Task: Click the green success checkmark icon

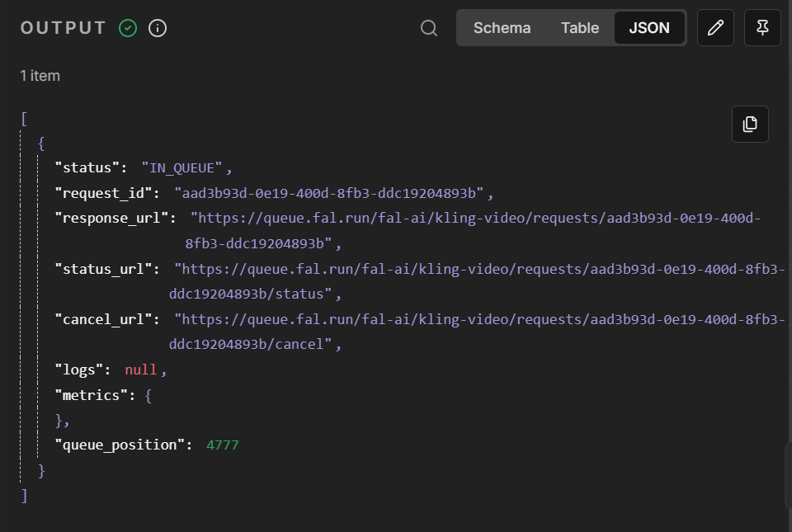Action: [x=128, y=28]
